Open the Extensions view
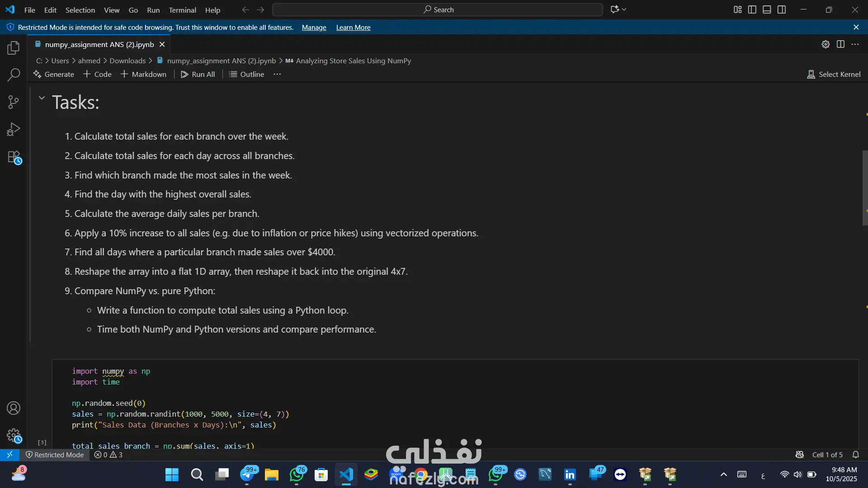 coord(14,157)
